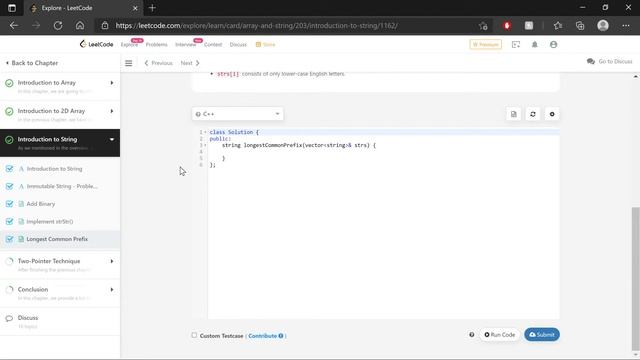Screen dimensions: 640x360
Task: Click browser back arrow
Action: [14, 25]
